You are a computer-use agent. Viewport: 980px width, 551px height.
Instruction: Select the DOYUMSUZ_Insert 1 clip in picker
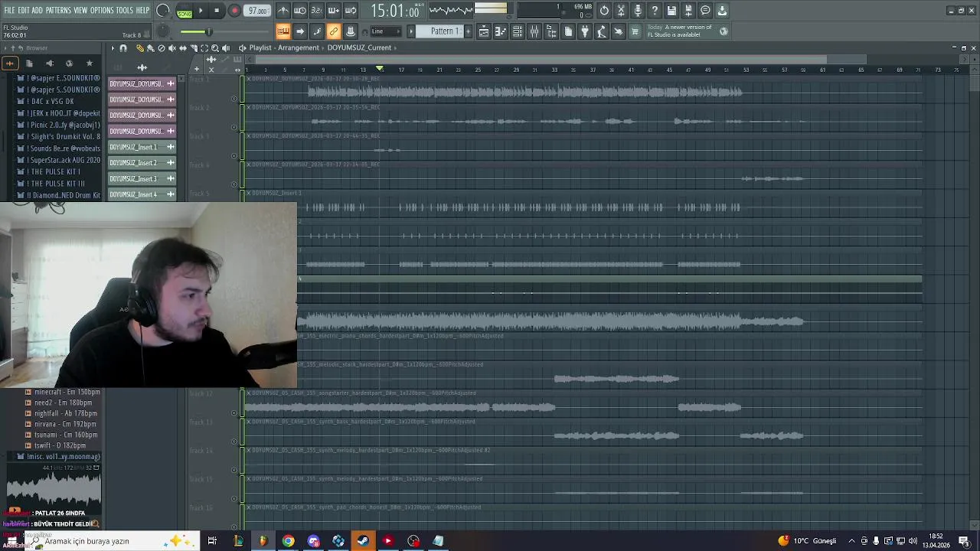(x=142, y=147)
